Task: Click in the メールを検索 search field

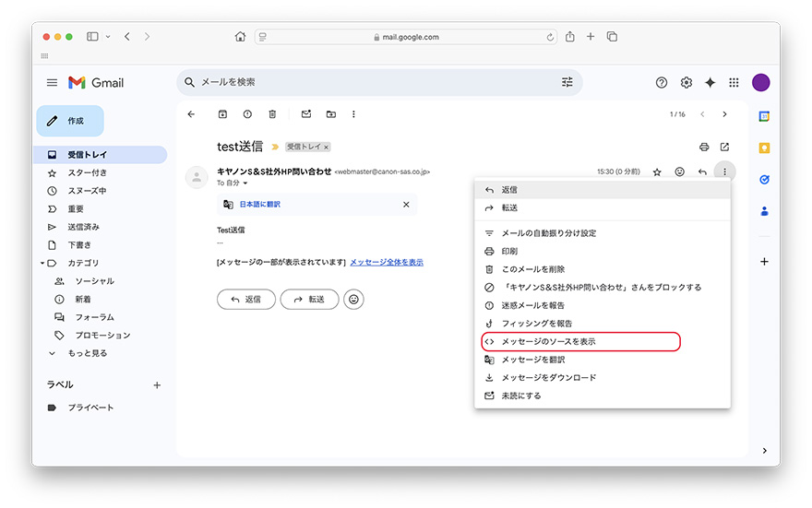Action: point(369,82)
